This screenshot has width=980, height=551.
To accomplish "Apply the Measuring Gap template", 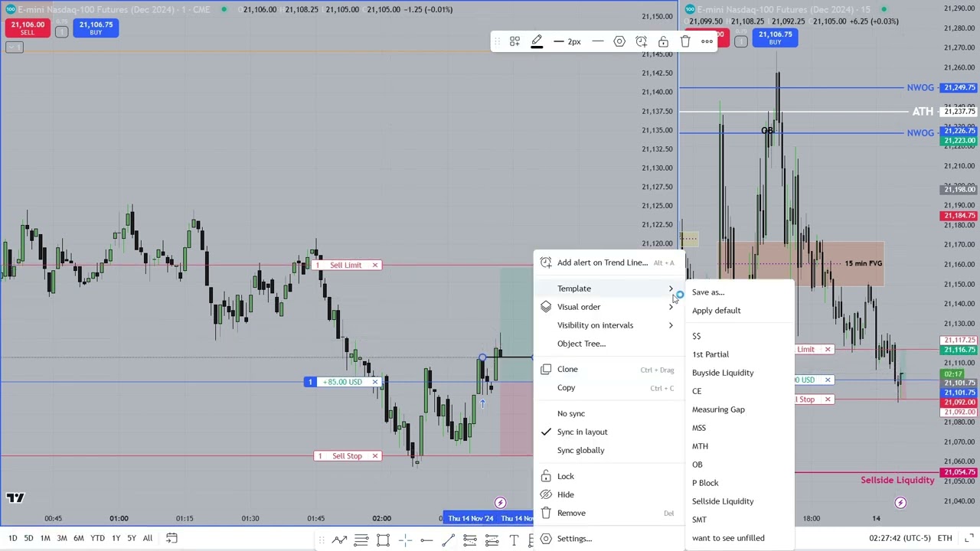I will [x=740, y=409].
